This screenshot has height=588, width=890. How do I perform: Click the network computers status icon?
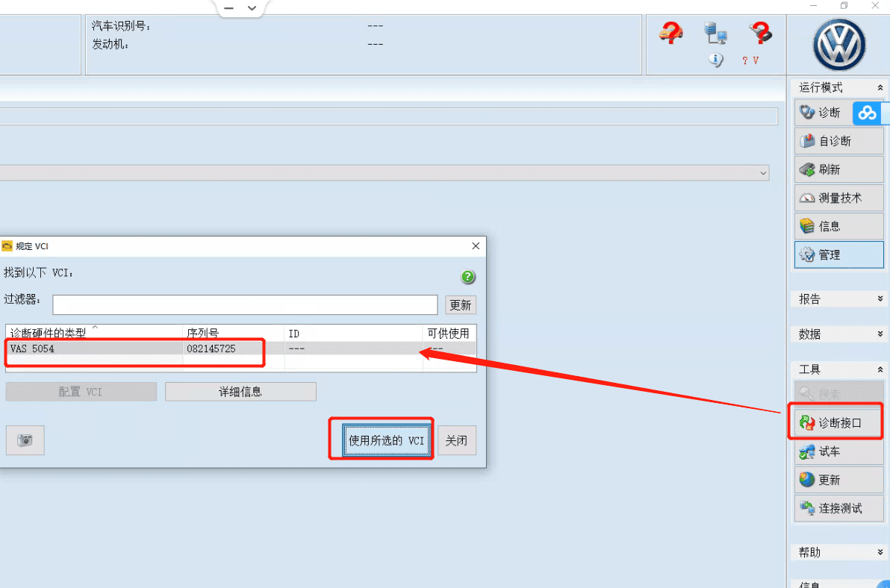pos(715,33)
